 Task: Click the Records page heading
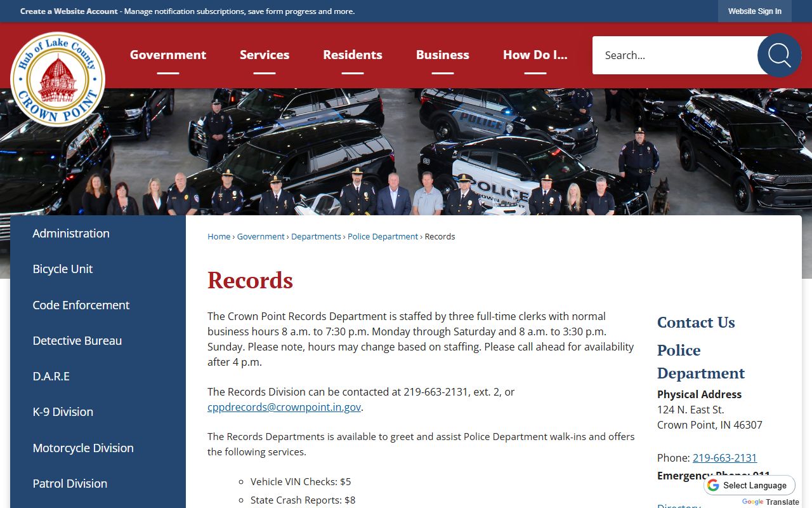point(250,280)
